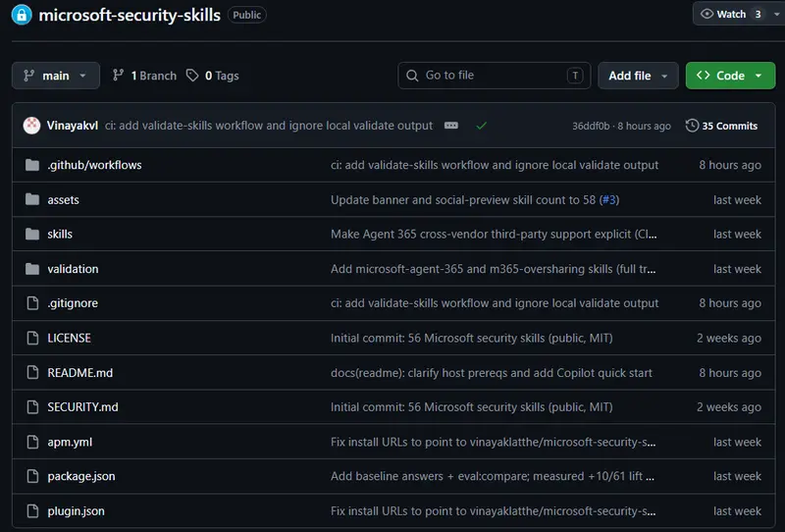Click the green check status icon
This screenshot has width=785, height=532.
tap(481, 126)
